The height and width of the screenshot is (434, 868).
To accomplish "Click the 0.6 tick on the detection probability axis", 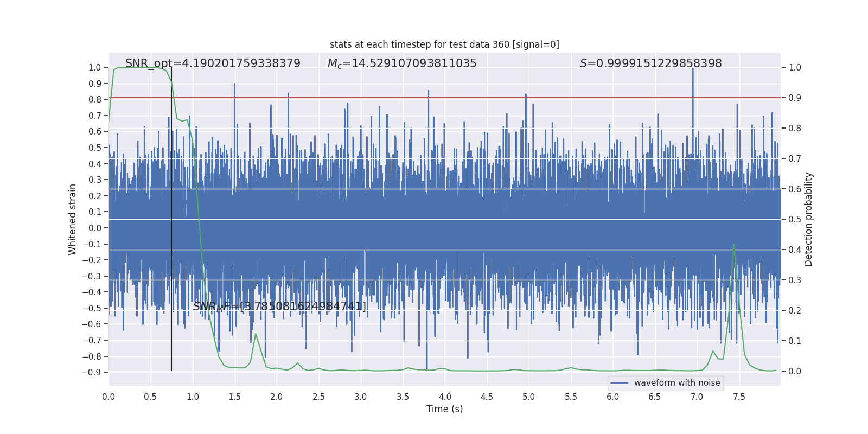I will (795, 189).
